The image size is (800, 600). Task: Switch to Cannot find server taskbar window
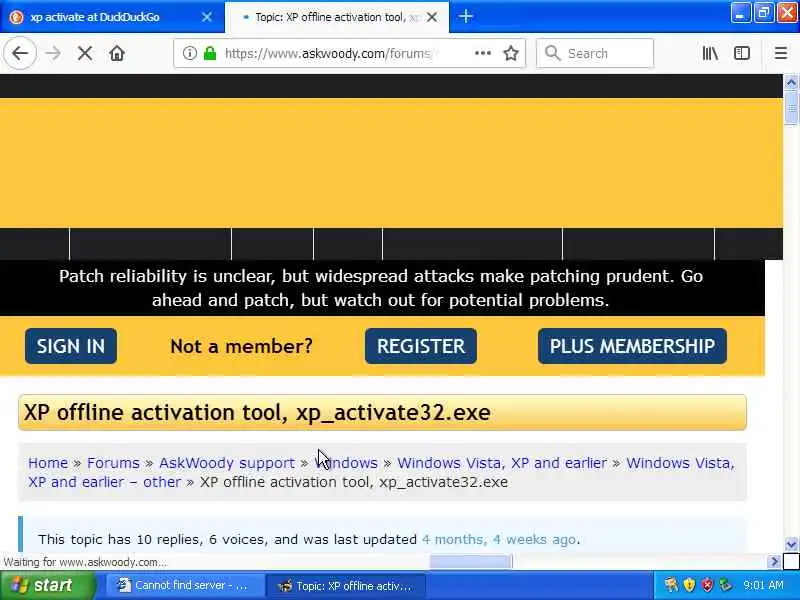[x=184, y=586]
